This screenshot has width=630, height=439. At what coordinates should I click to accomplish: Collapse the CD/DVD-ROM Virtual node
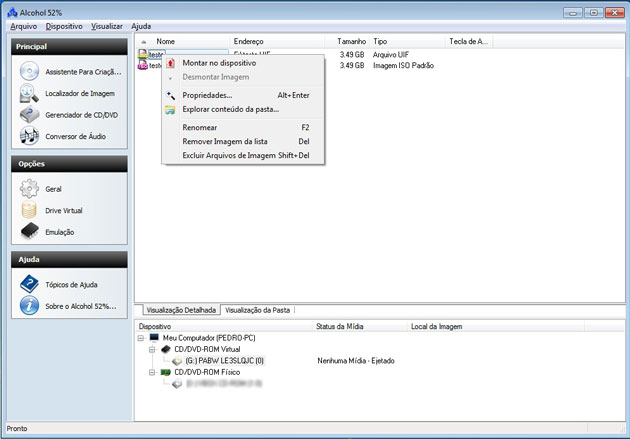pos(152,350)
